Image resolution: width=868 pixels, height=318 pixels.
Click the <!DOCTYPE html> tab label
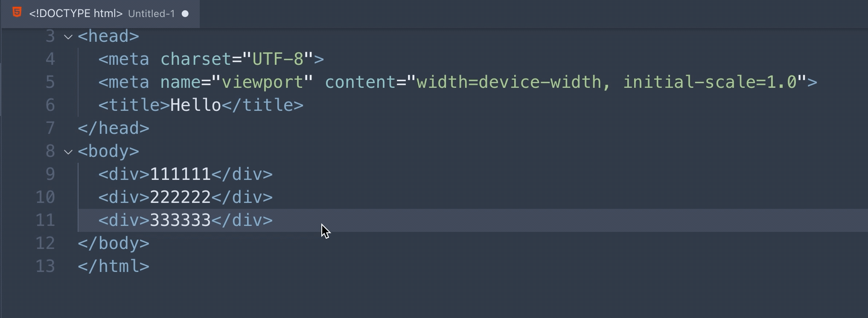pyautogui.click(x=76, y=14)
